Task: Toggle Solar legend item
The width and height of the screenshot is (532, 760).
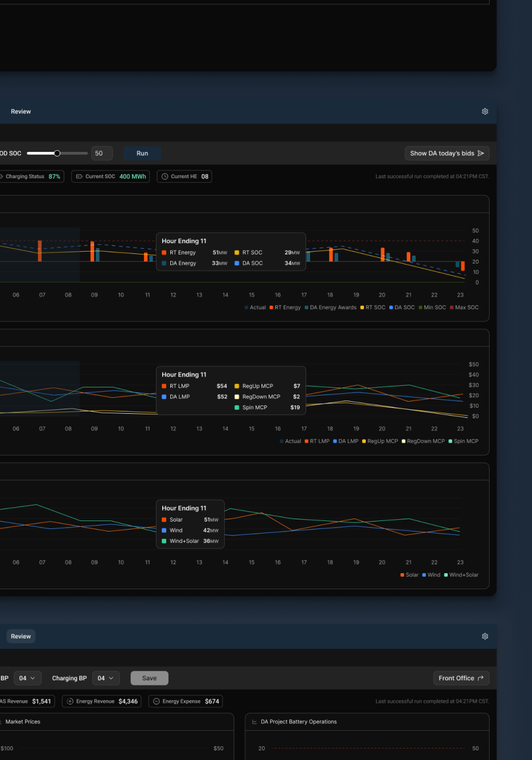Action: (x=409, y=575)
